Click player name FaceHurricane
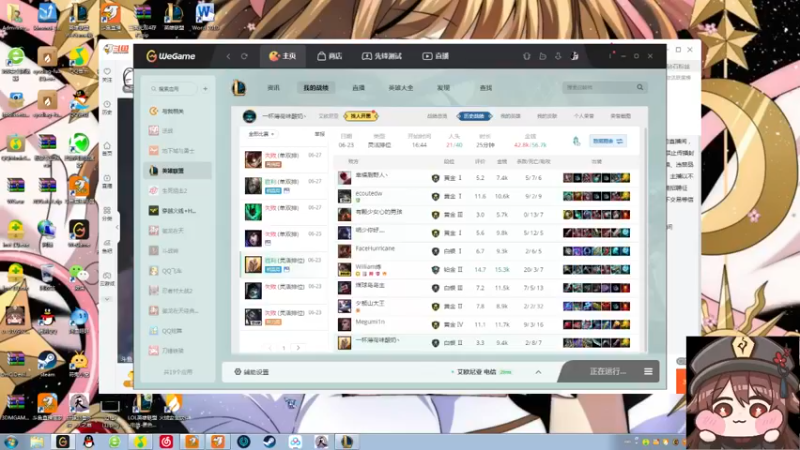800x450 pixels. [x=375, y=248]
